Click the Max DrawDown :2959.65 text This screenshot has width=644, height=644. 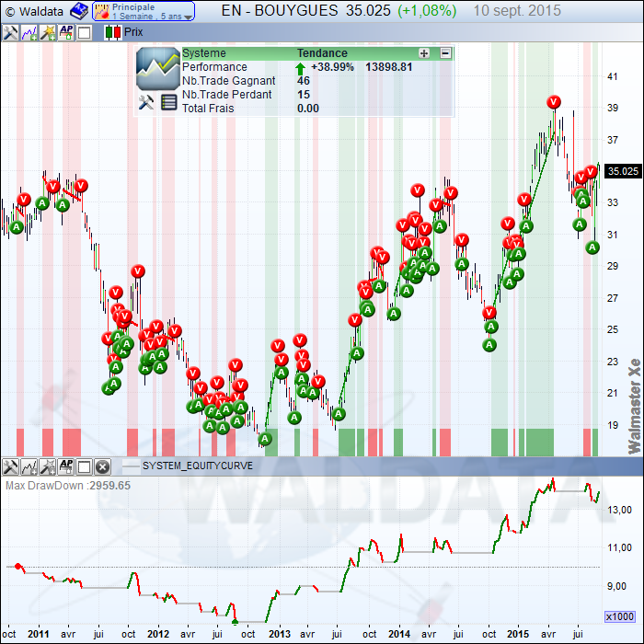(x=68, y=486)
